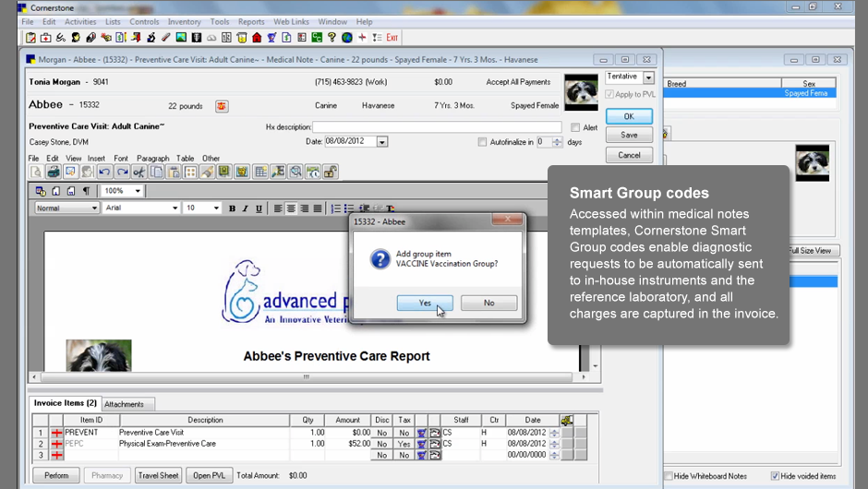Click the Hx description input field
Screen dimensions: 868x489
coord(437,127)
